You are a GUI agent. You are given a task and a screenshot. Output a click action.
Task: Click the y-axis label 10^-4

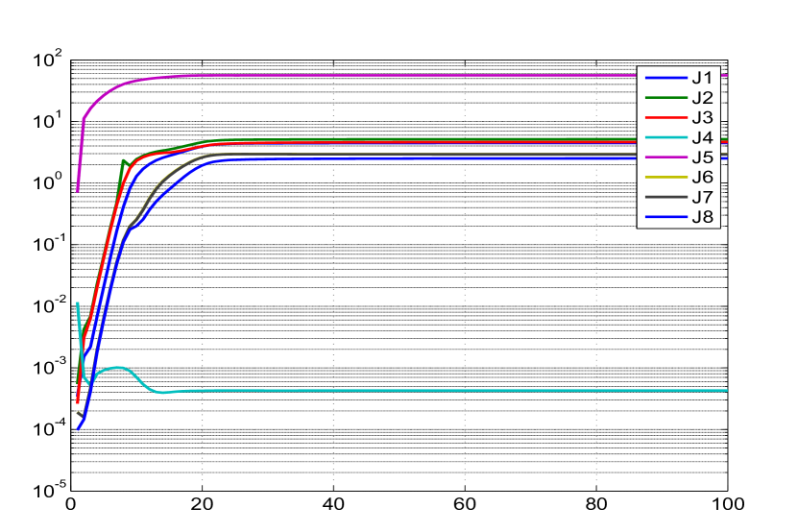(x=47, y=428)
